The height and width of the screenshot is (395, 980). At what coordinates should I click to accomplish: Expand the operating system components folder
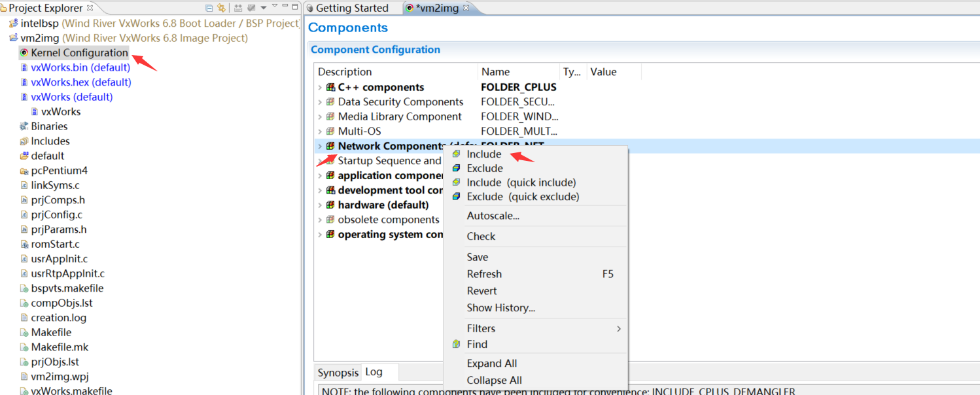coord(320,234)
